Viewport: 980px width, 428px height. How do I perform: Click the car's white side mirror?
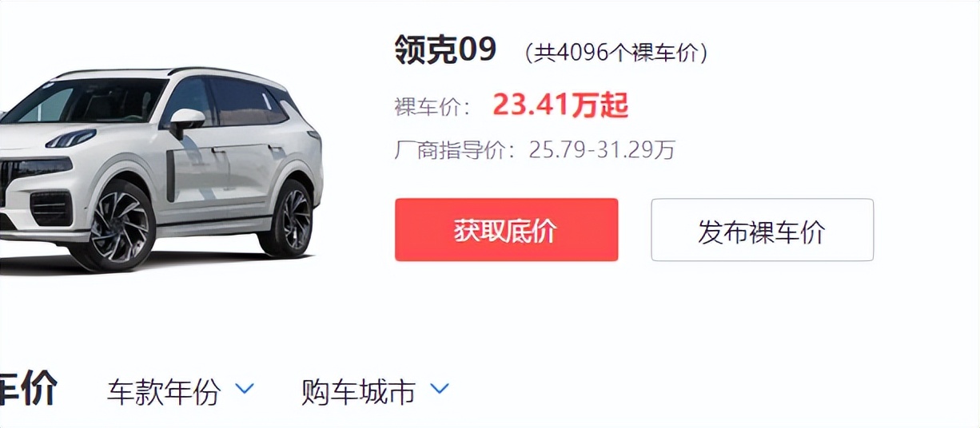click(x=185, y=120)
